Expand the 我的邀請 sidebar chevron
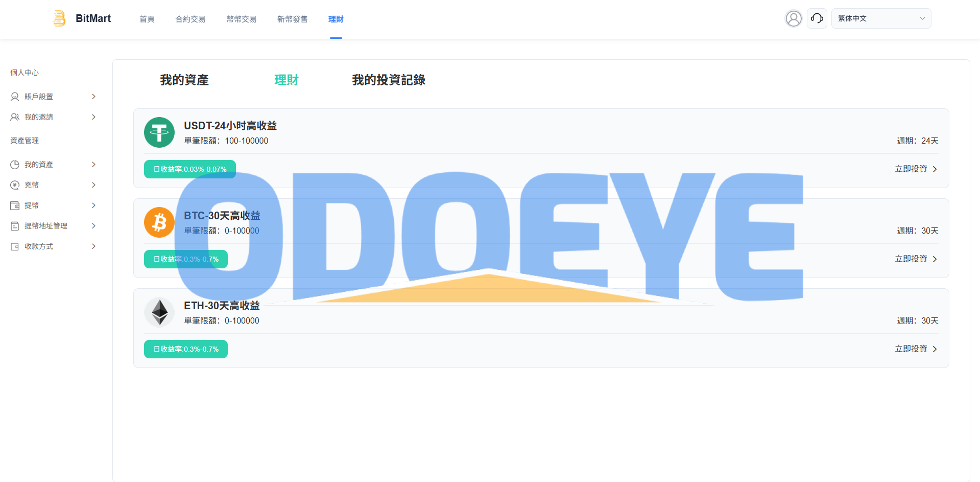Image resolution: width=980 pixels, height=482 pixels. click(x=93, y=117)
